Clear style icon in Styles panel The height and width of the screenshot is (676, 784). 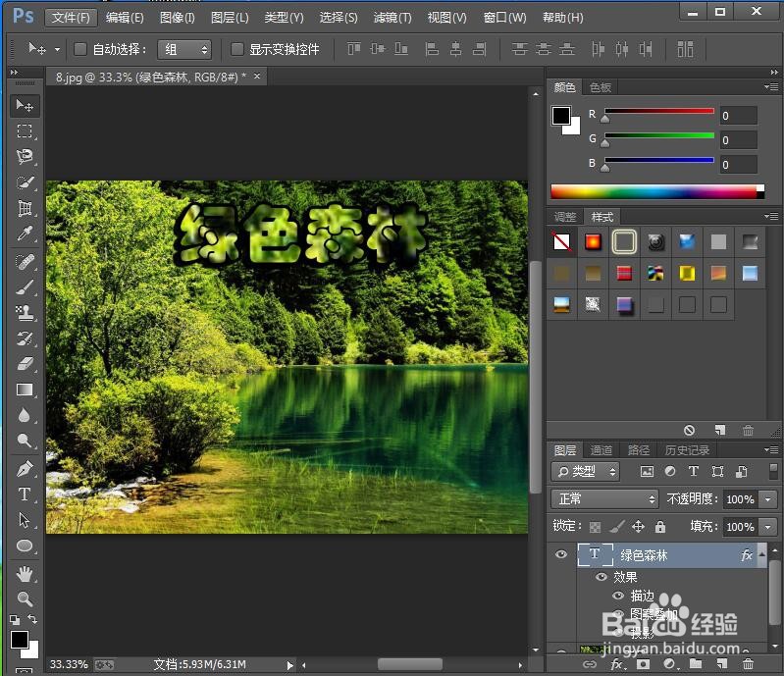(x=689, y=430)
